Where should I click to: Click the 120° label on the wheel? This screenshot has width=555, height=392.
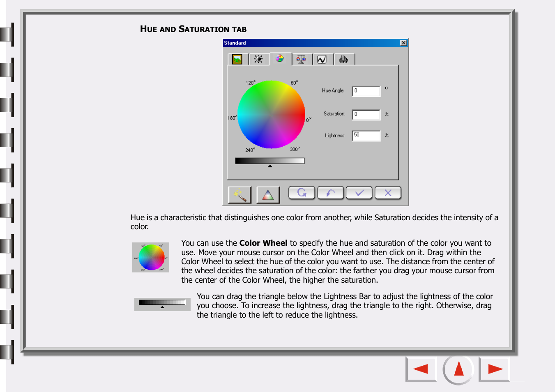coord(251,83)
